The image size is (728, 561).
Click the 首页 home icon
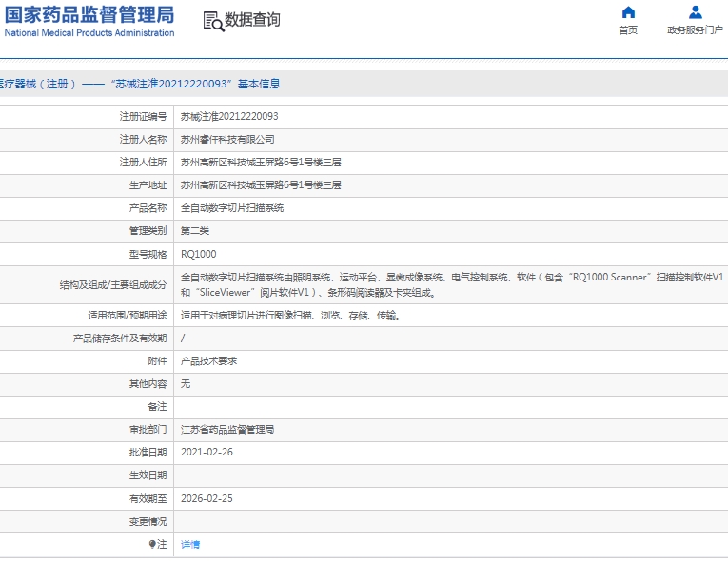628,12
